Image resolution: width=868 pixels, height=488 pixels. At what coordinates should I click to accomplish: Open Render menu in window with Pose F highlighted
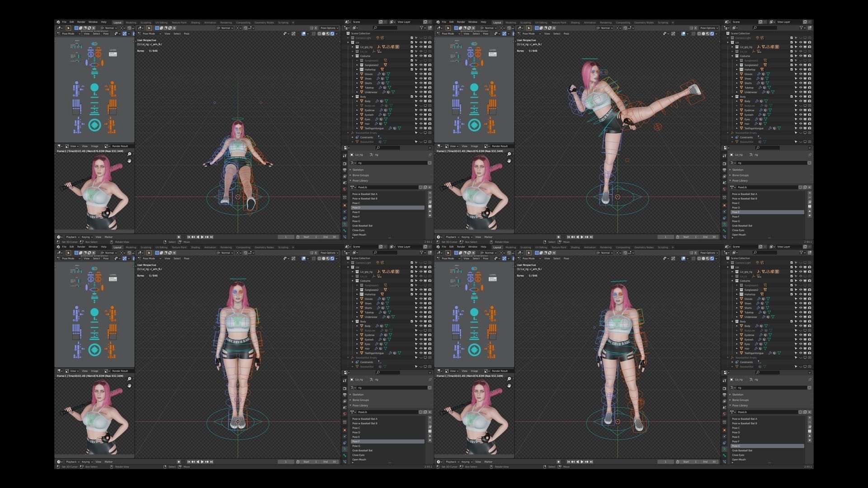(x=81, y=247)
